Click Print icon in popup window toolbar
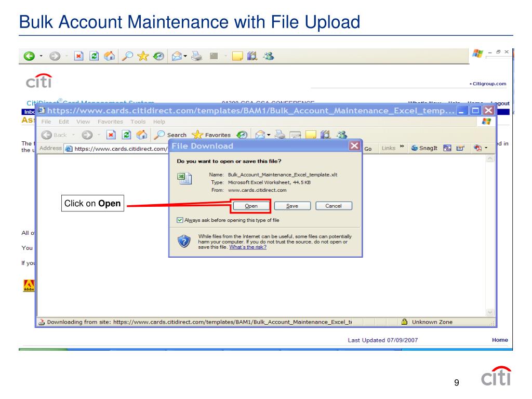This screenshot has width=532, height=399. 280,135
